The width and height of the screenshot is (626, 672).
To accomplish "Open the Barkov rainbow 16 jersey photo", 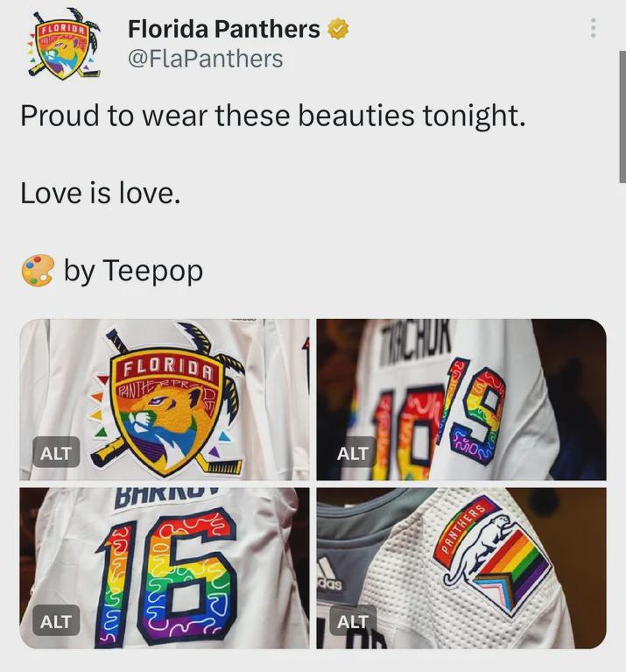I will point(165,568).
